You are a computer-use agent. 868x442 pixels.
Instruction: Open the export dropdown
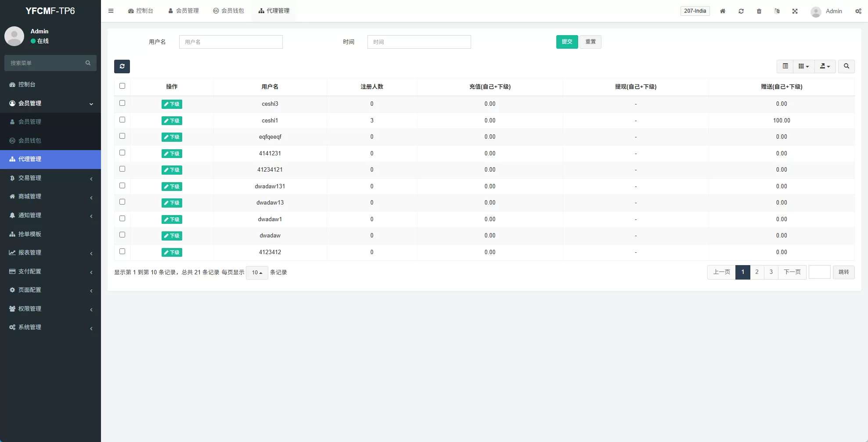click(825, 66)
